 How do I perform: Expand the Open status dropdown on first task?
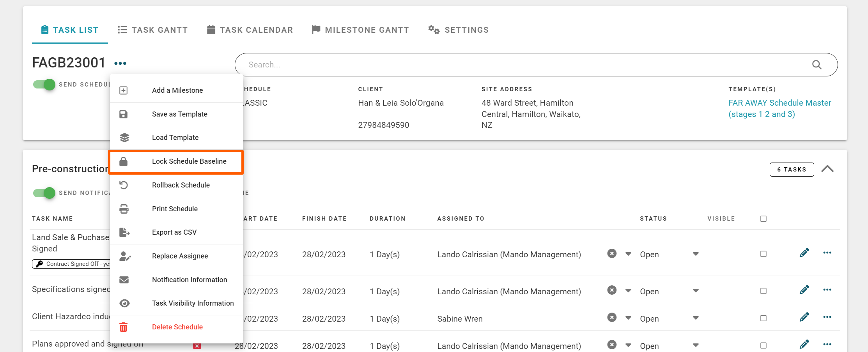(696, 254)
